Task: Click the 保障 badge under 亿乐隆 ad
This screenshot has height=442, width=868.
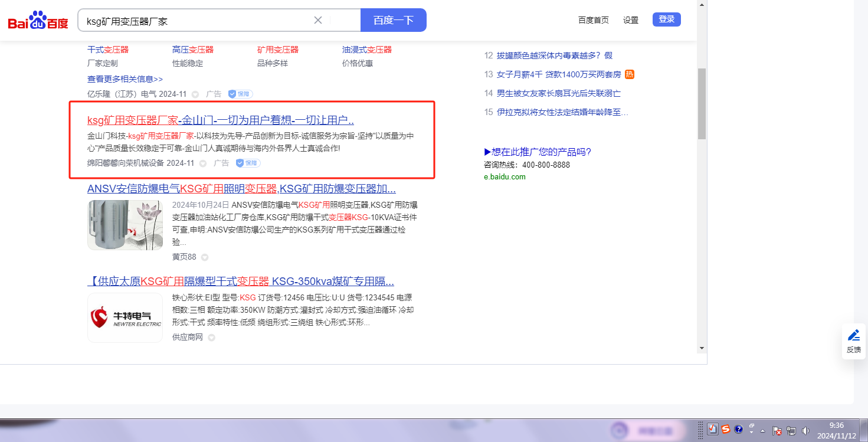Action: [241, 94]
